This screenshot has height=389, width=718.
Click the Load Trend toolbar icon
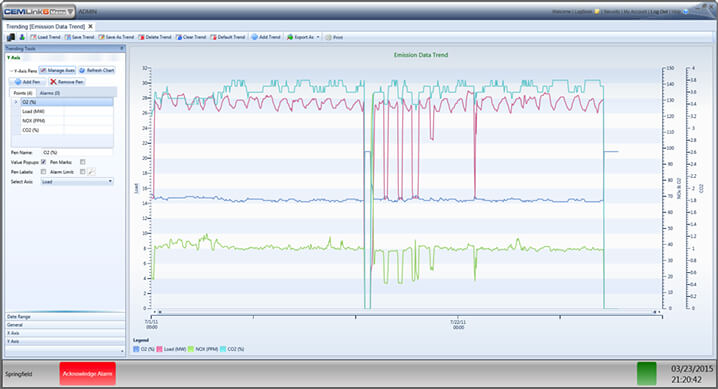33,37
